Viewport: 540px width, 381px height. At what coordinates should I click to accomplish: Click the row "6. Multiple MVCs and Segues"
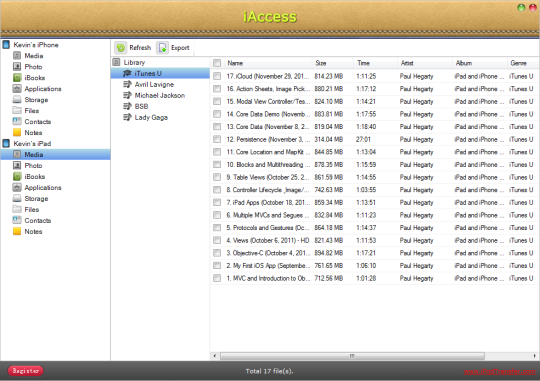[375, 215]
